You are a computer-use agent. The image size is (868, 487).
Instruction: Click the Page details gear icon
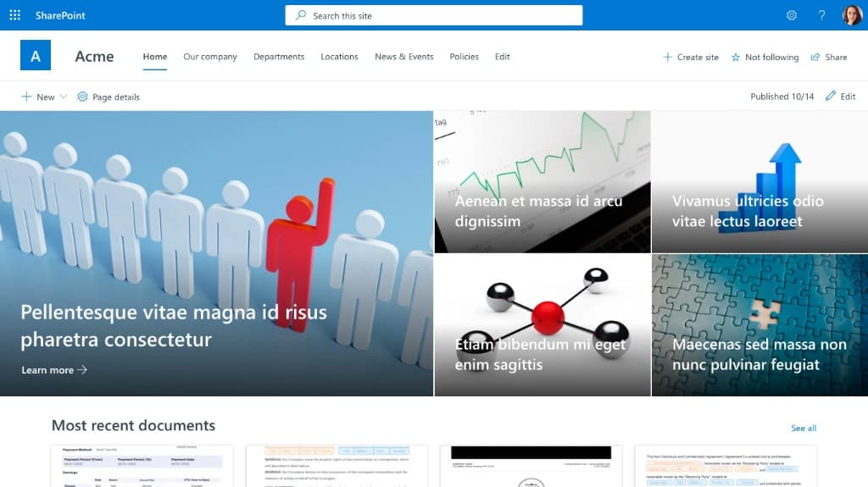(82, 97)
